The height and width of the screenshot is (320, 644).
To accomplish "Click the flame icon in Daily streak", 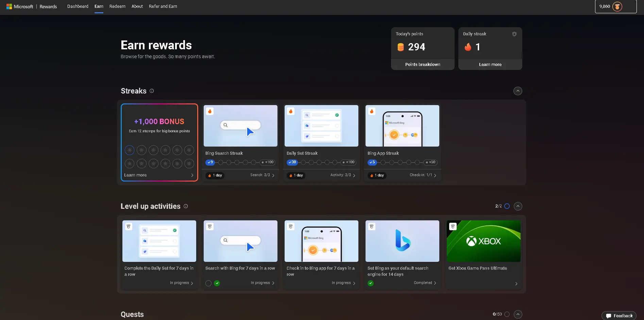I will (468, 47).
